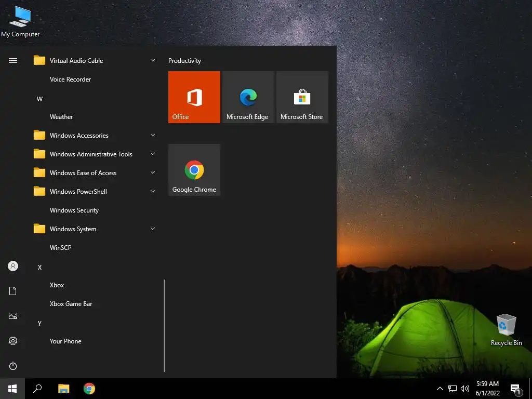This screenshot has height=399, width=532.
Task: Click the Windows Start button
Action: pos(12,389)
